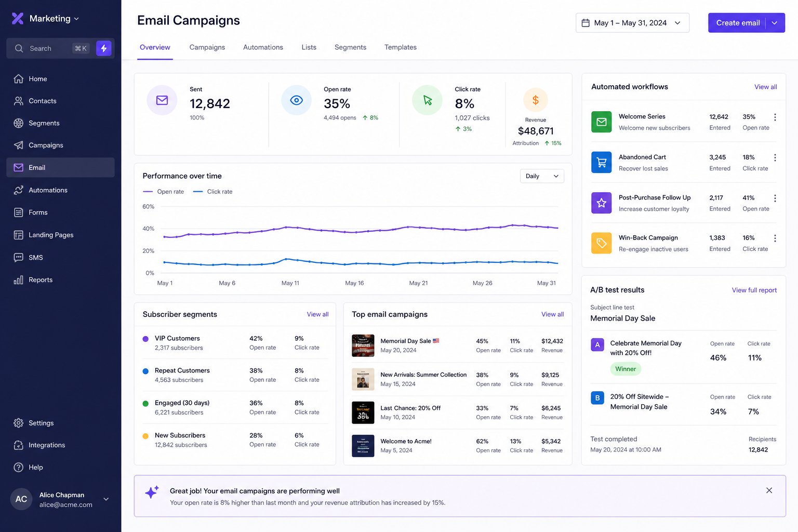Click the Landing Pages icon
This screenshot has height=532, width=798.
[x=18, y=235]
